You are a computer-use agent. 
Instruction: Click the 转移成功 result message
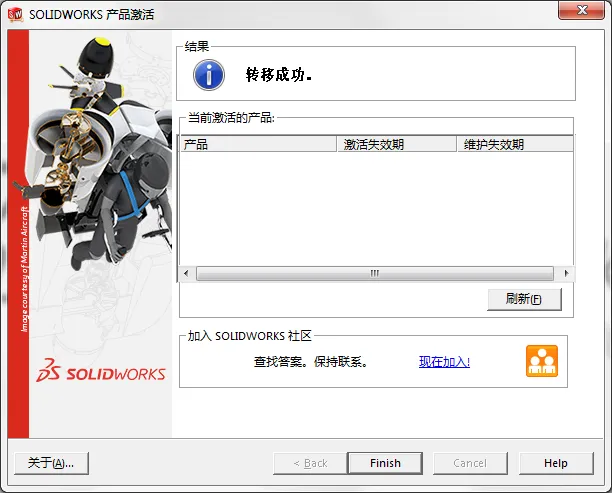click(279, 75)
